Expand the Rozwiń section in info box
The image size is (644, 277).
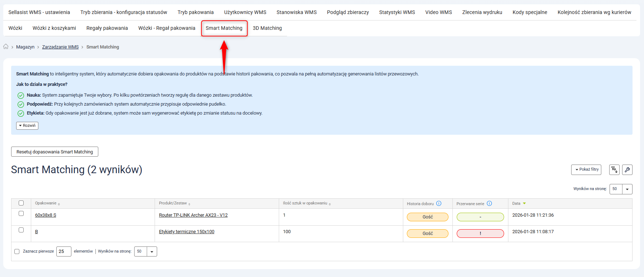27,126
